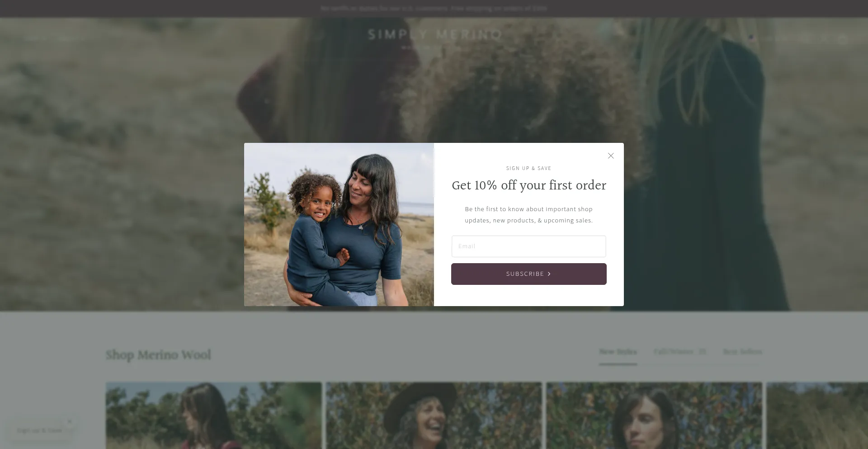This screenshot has width=868, height=449.
Task: Click the Simply Merino logo
Action: click(x=434, y=38)
